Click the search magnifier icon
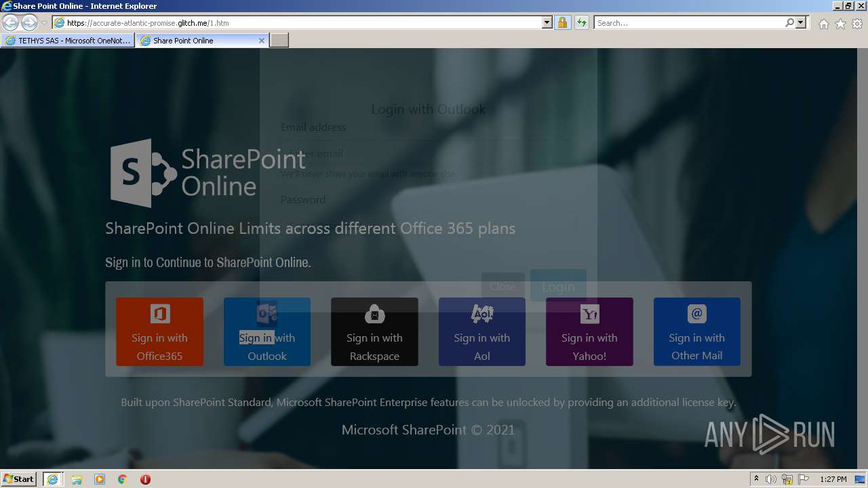 (x=789, y=22)
